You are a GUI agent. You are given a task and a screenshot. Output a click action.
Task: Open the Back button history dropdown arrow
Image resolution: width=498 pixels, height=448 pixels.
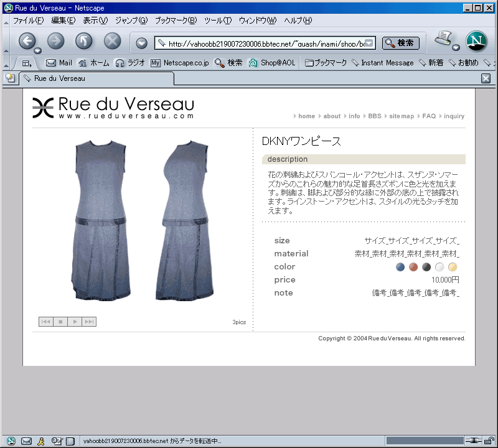(x=38, y=50)
